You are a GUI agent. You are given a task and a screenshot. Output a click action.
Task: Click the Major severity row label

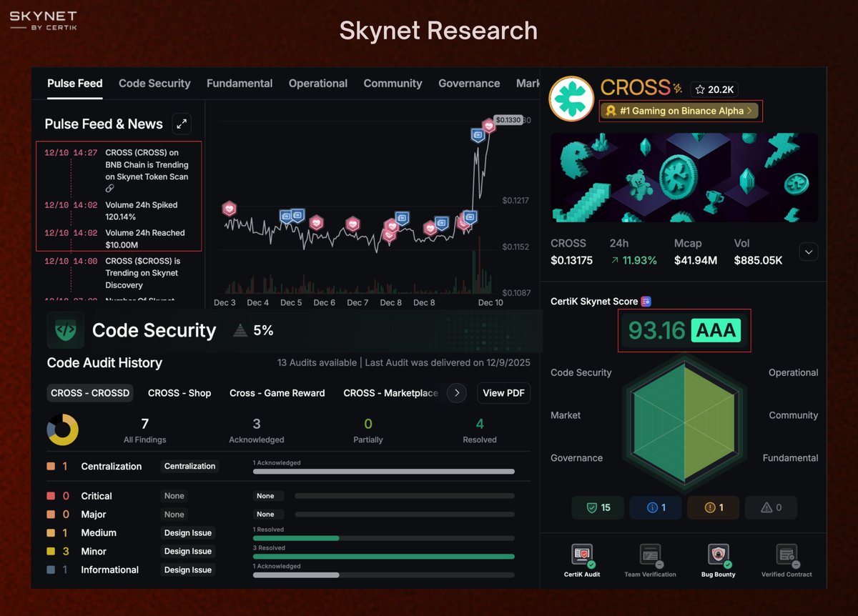tap(94, 515)
